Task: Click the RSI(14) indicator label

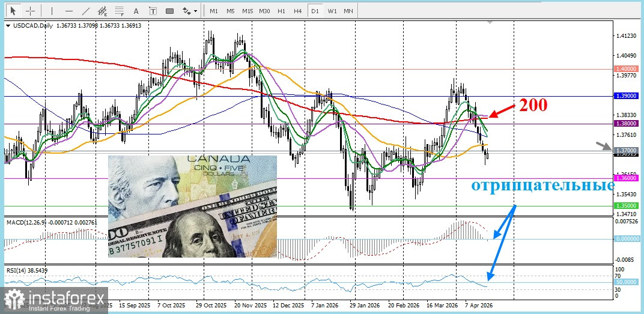Action: pos(17,271)
